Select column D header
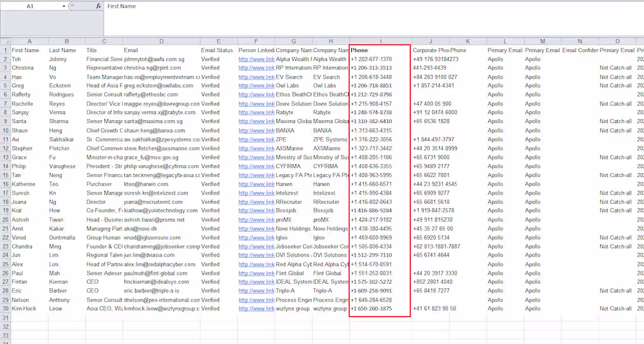The image size is (644, 344). pyautogui.click(x=162, y=41)
